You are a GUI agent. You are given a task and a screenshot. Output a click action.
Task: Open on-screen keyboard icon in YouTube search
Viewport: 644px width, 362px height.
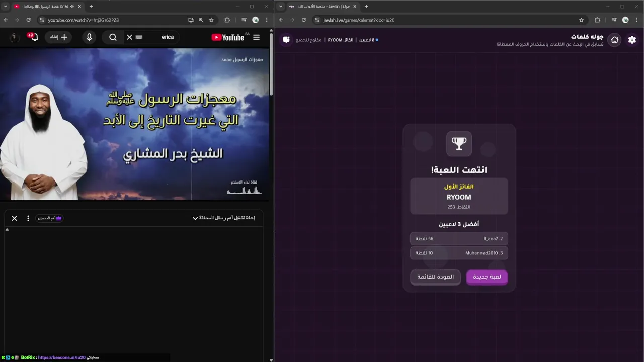tap(139, 37)
